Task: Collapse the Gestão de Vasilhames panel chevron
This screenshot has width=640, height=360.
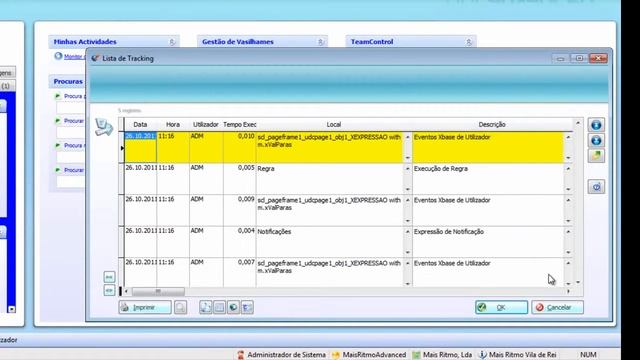Action: (320, 42)
